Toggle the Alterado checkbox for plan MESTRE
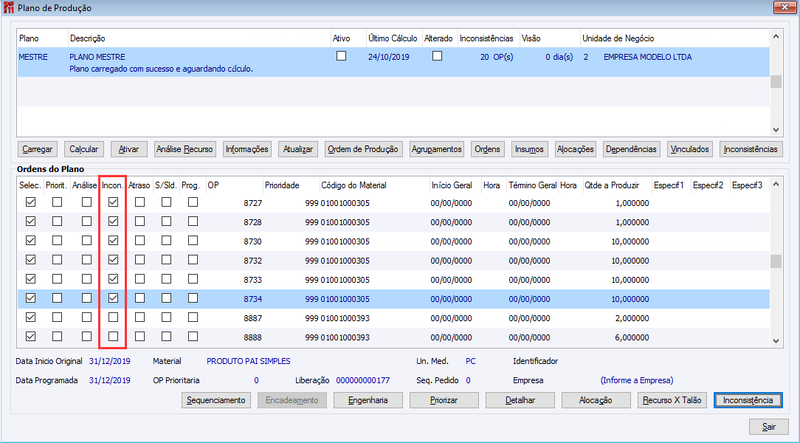Viewport: 800px width, 443px height. [437, 56]
